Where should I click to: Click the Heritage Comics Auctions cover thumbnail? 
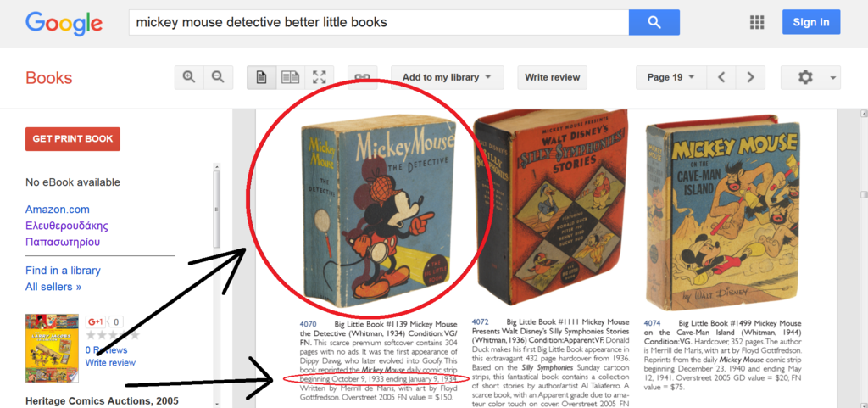pyautogui.click(x=52, y=349)
